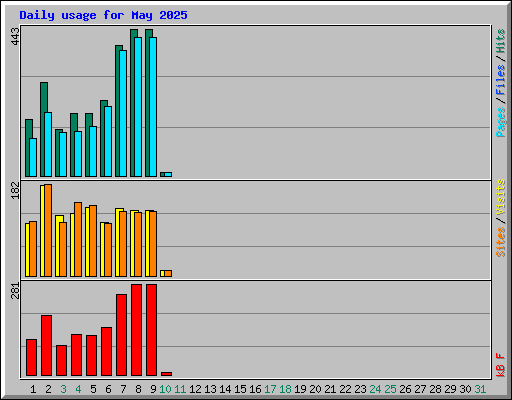Click the small orange sites bar for day 10

tap(168, 273)
